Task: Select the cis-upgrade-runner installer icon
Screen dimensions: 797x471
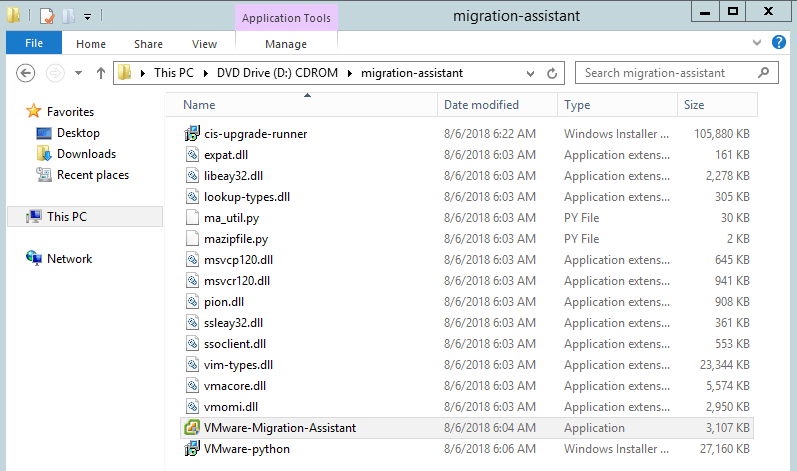Action: pyautogui.click(x=193, y=134)
